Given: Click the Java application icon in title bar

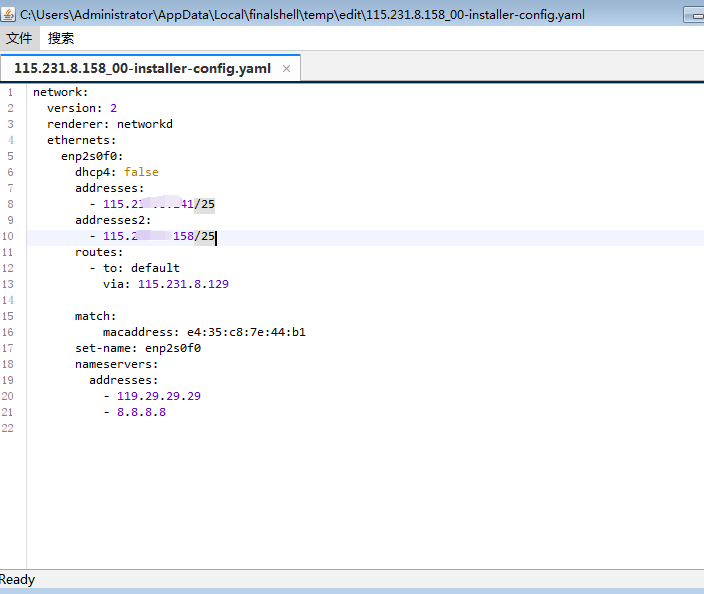Looking at the screenshot, I should click(9, 15).
